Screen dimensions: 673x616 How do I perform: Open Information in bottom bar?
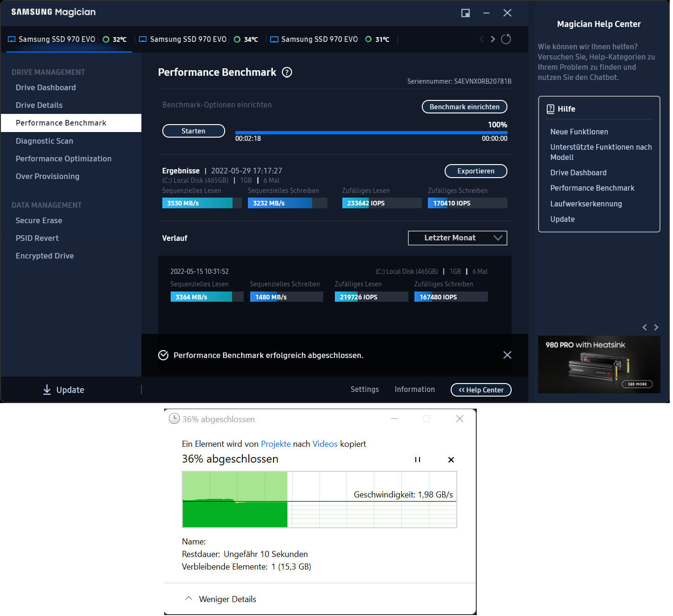click(415, 389)
